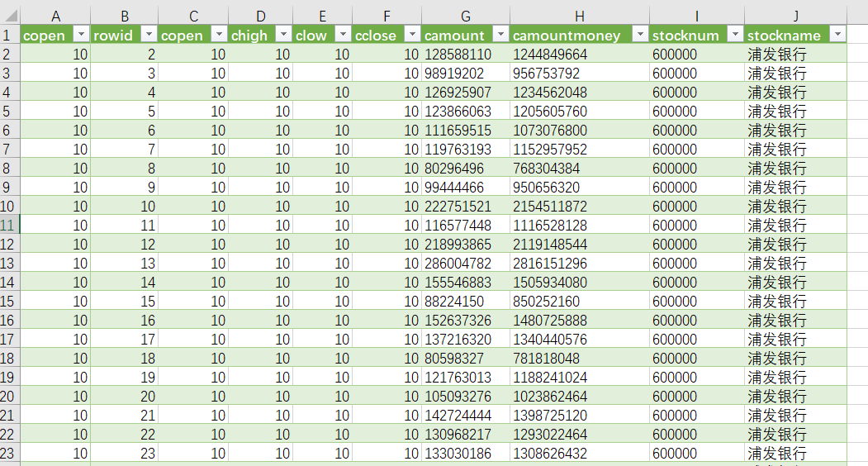Screen dimensions: 868x466
Task: Select column A header
Action: (x=55, y=16)
